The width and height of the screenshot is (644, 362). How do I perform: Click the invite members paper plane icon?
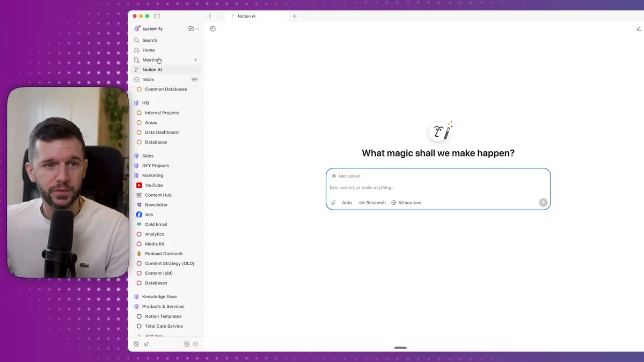(x=146, y=344)
